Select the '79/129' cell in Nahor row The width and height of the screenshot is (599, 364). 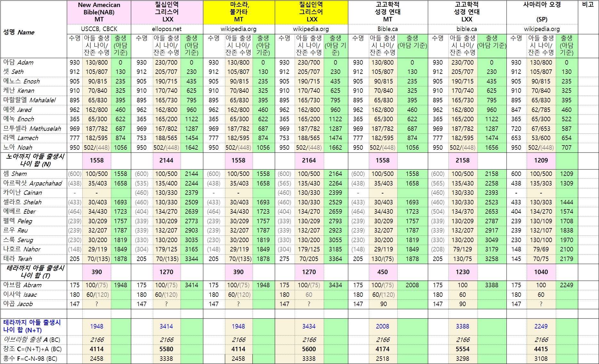click(x=463, y=249)
